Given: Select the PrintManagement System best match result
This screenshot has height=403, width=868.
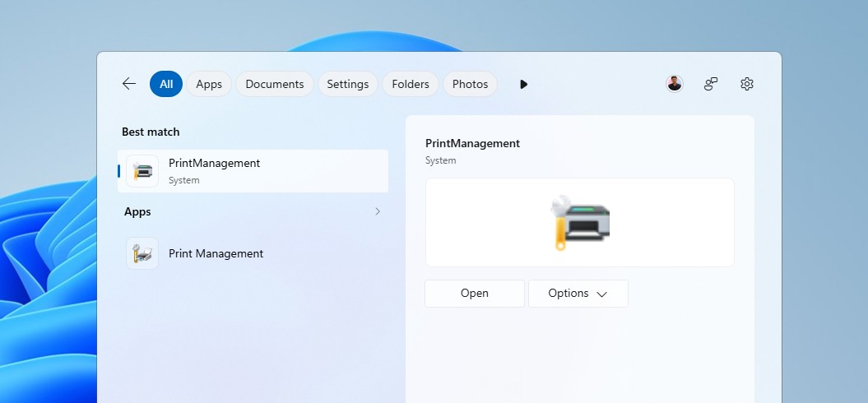Looking at the screenshot, I should tap(253, 171).
